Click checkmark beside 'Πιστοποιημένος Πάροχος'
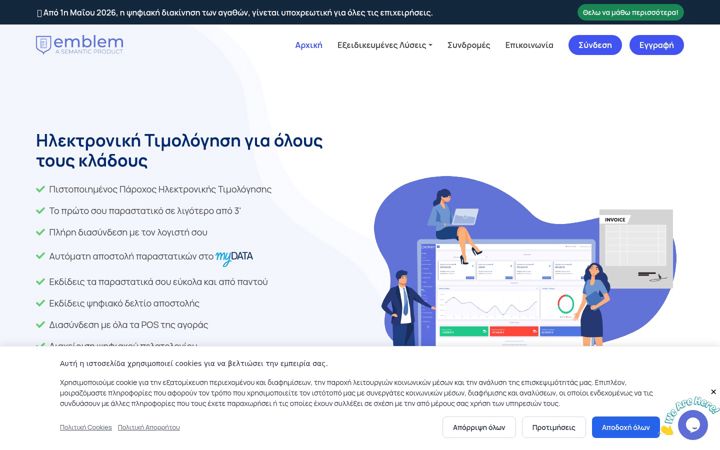The width and height of the screenshot is (720, 450). pyautogui.click(x=40, y=189)
